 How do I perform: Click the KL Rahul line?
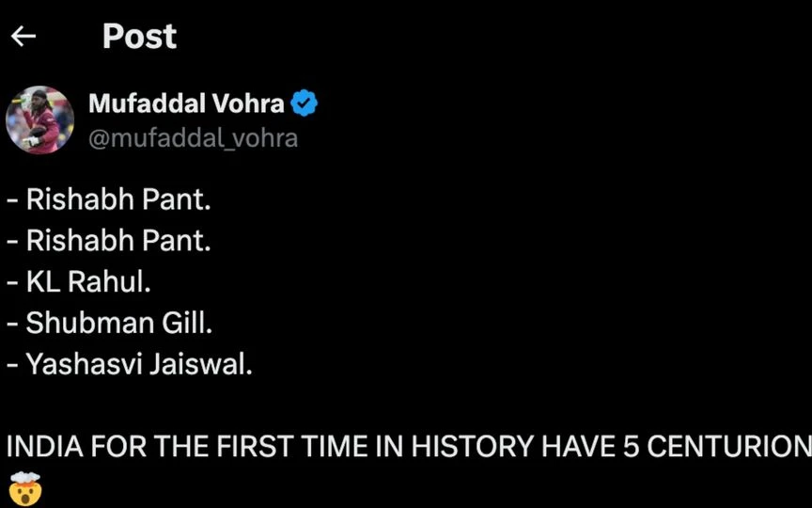coord(79,281)
